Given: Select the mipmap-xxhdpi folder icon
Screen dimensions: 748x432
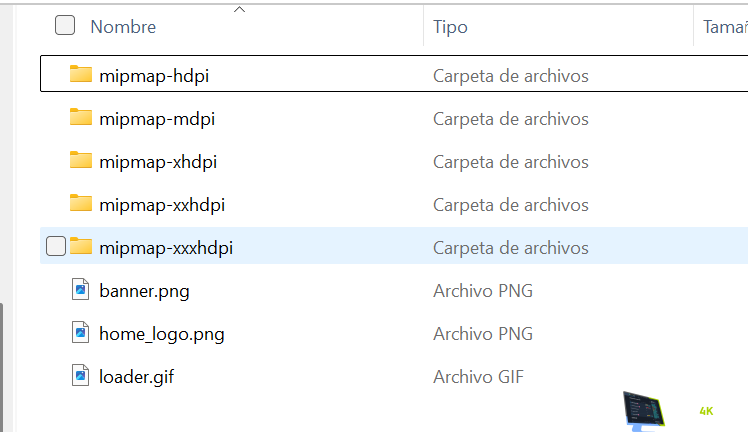Looking at the screenshot, I should pyautogui.click(x=81, y=204).
